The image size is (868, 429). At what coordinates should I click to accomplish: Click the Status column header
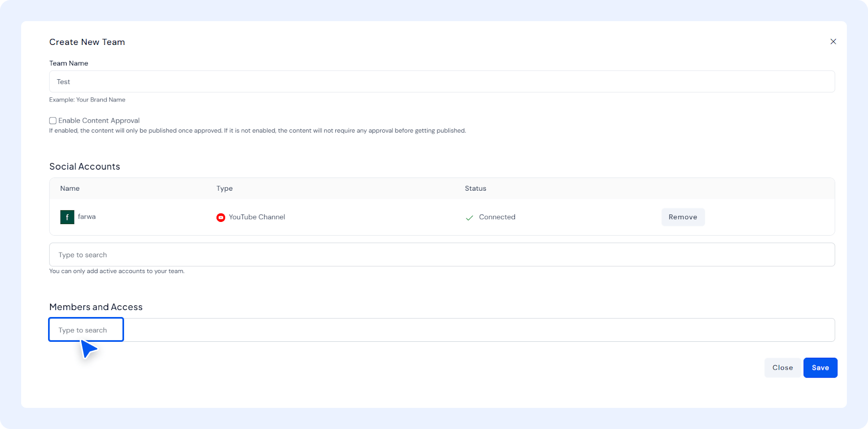(475, 189)
